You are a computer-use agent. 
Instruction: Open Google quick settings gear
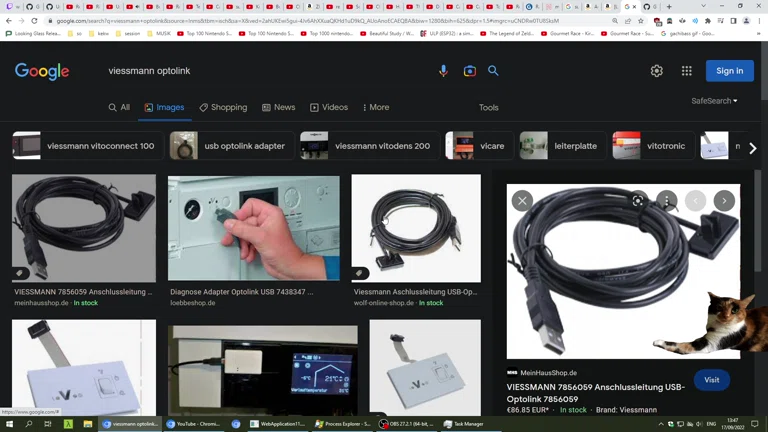(656, 71)
